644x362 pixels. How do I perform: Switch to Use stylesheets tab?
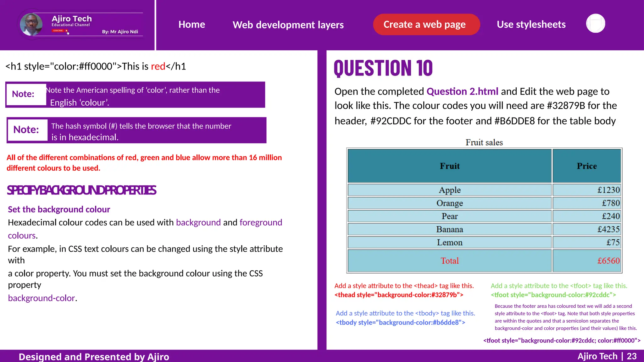[531, 25]
